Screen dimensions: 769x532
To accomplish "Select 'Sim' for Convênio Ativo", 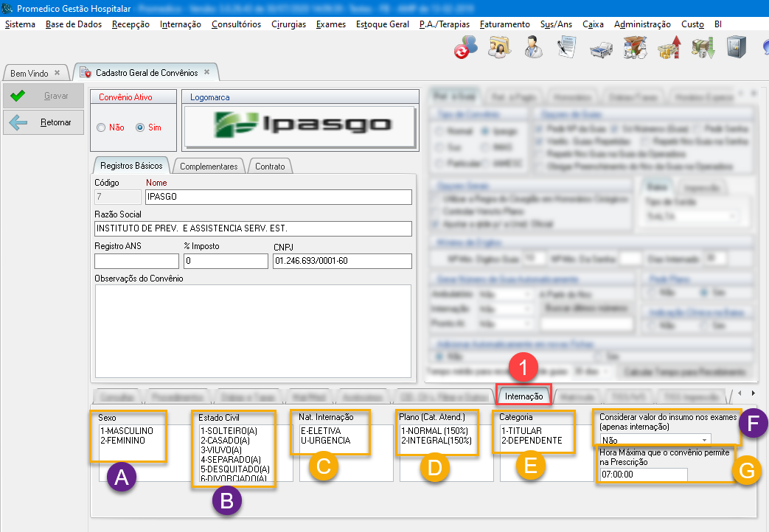I will tap(140, 127).
